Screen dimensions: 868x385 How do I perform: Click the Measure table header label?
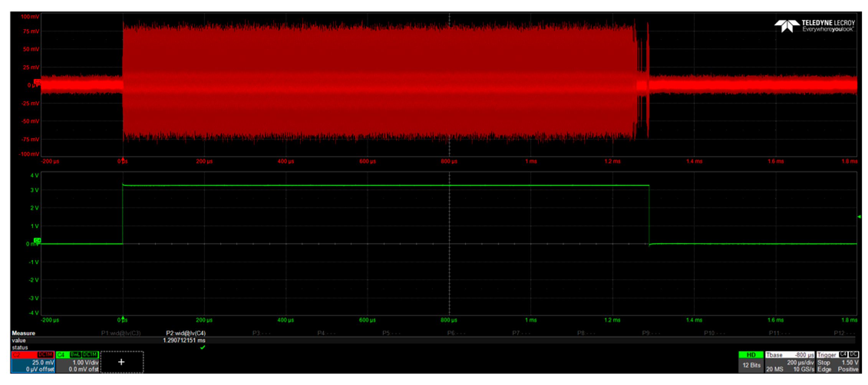(23, 333)
